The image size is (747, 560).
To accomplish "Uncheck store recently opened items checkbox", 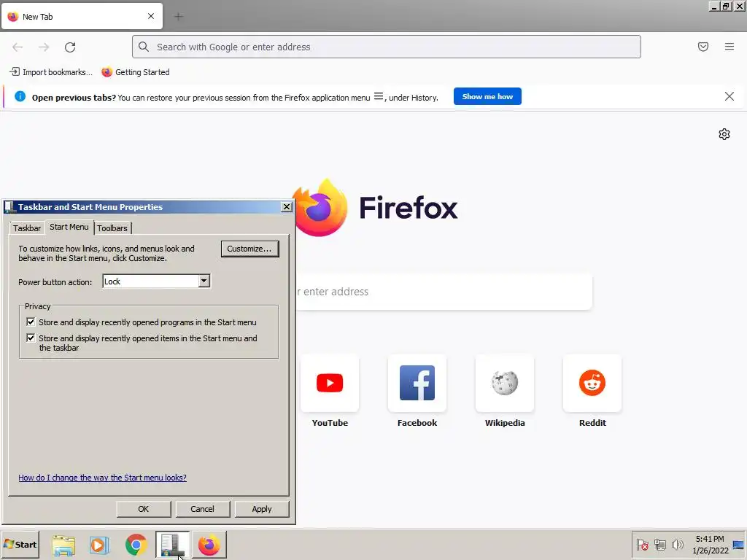I will (31, 338).
